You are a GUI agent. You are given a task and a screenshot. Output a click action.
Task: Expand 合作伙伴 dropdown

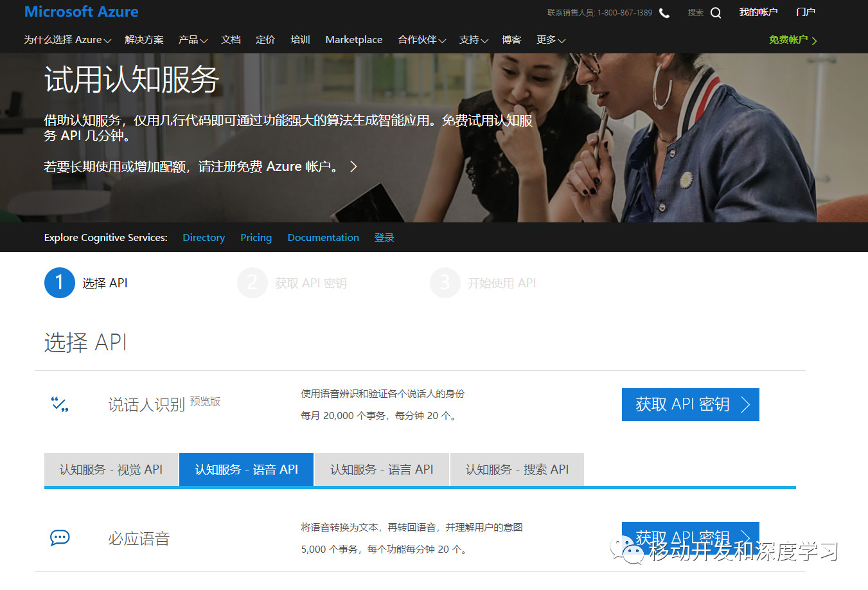coord(421,40)
